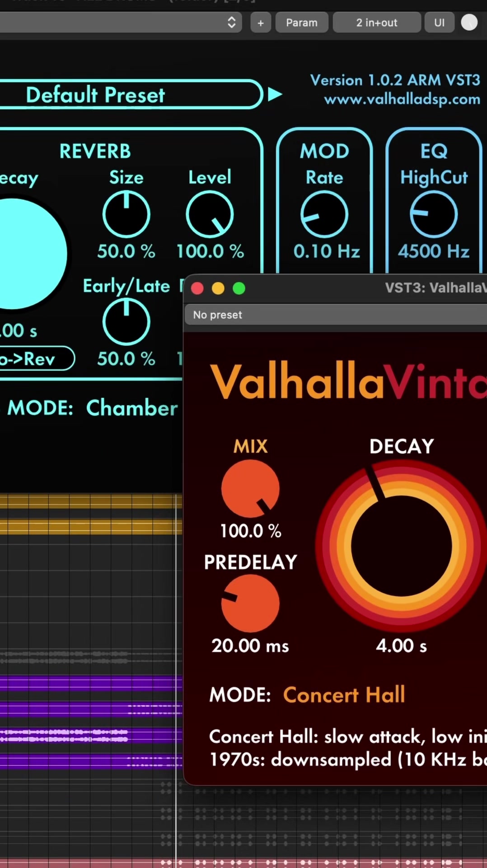Click the 2 in+out routing button
This screenshot has width=487, height=868.
(x=377, y=23)
